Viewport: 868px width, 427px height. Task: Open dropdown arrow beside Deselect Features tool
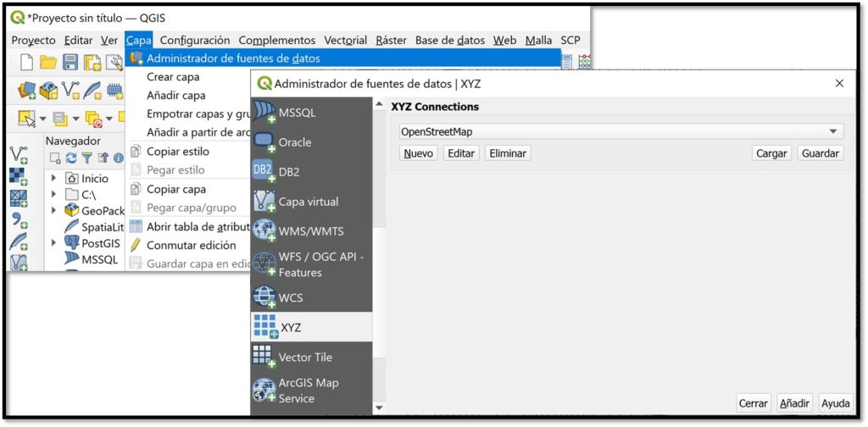coord(109,119)
